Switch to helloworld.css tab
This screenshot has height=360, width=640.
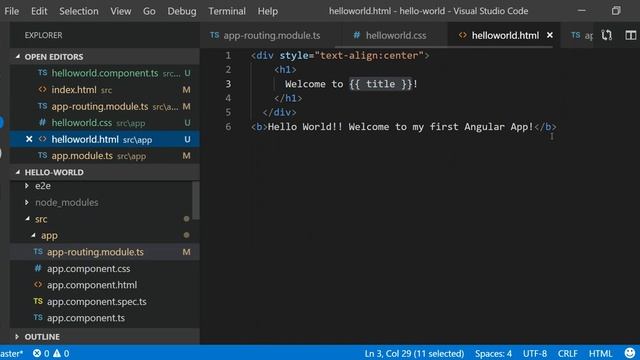(391, 36)
